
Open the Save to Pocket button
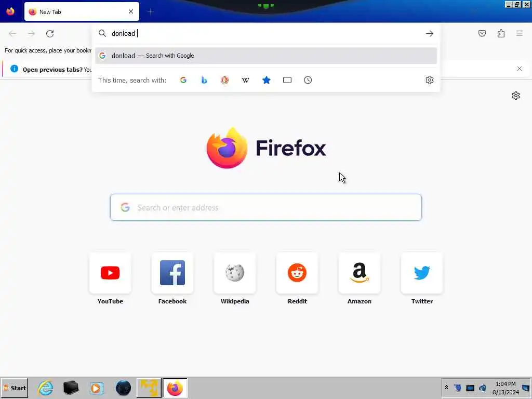click(x=482, y=33)
